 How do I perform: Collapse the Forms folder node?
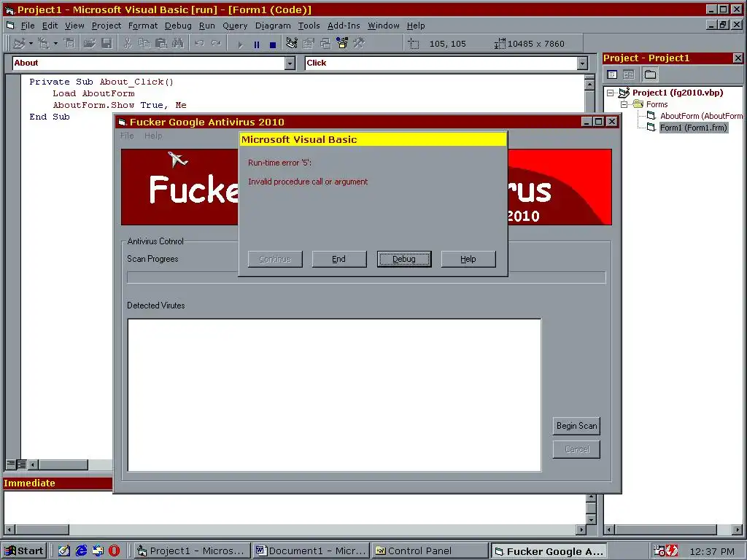tap(624, 104)
